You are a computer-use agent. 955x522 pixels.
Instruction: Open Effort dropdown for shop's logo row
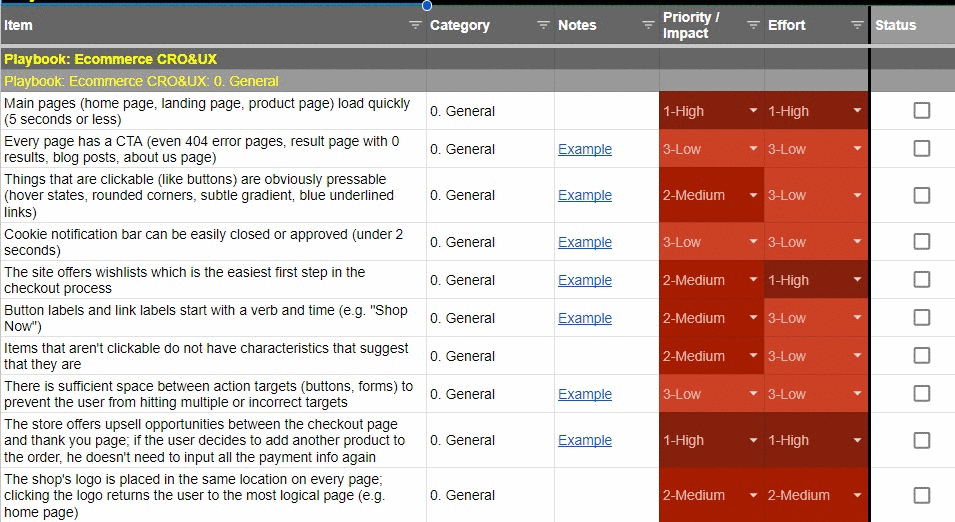[x=858, y=495]
